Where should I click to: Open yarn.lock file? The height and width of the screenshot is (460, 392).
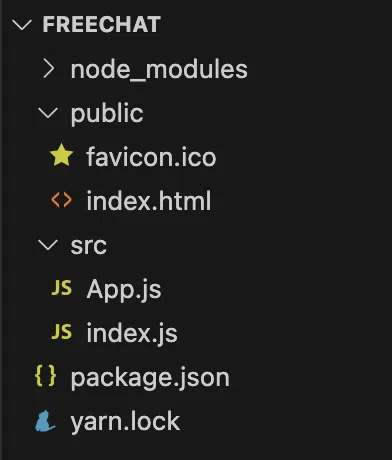(x=125, y=422)
